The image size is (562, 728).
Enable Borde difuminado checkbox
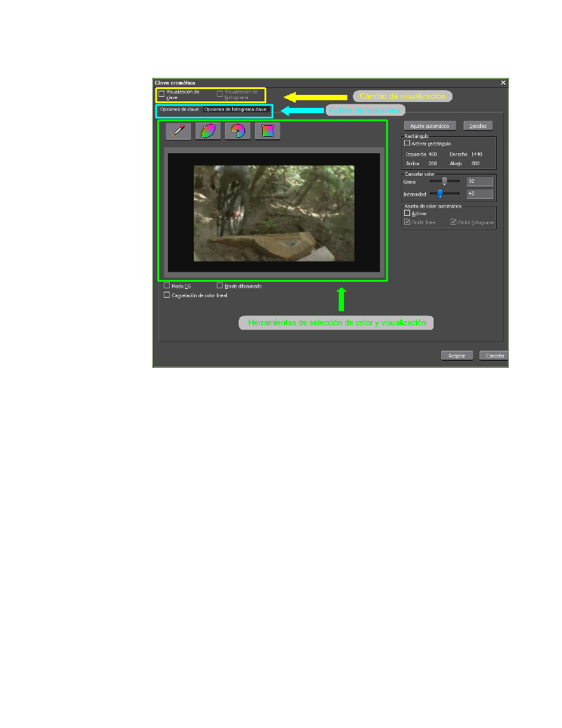[220, 286]
